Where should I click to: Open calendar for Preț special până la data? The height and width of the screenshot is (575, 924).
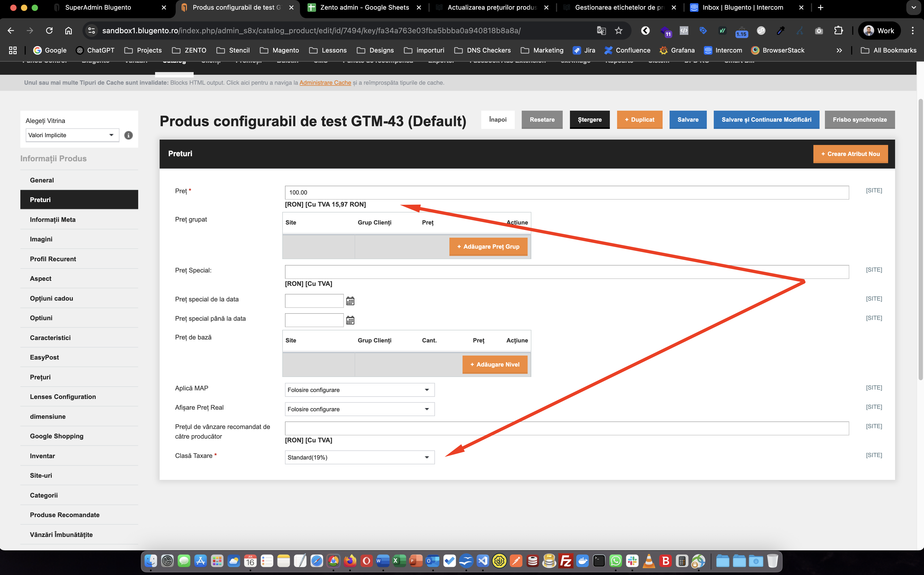pos(350,320)
